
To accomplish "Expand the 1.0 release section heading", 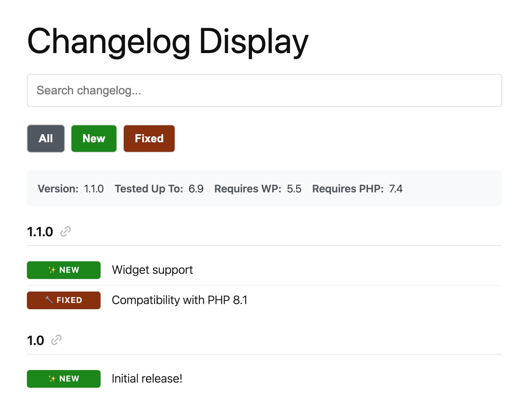I will coord(35,340).
